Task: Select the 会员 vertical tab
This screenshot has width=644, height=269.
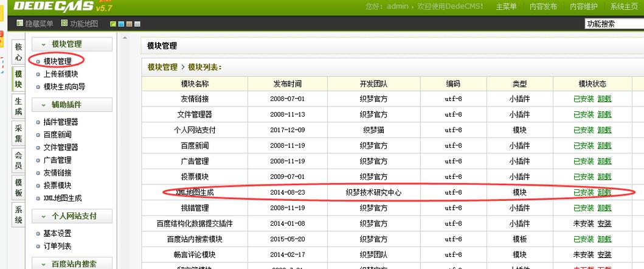Action: 18,161
